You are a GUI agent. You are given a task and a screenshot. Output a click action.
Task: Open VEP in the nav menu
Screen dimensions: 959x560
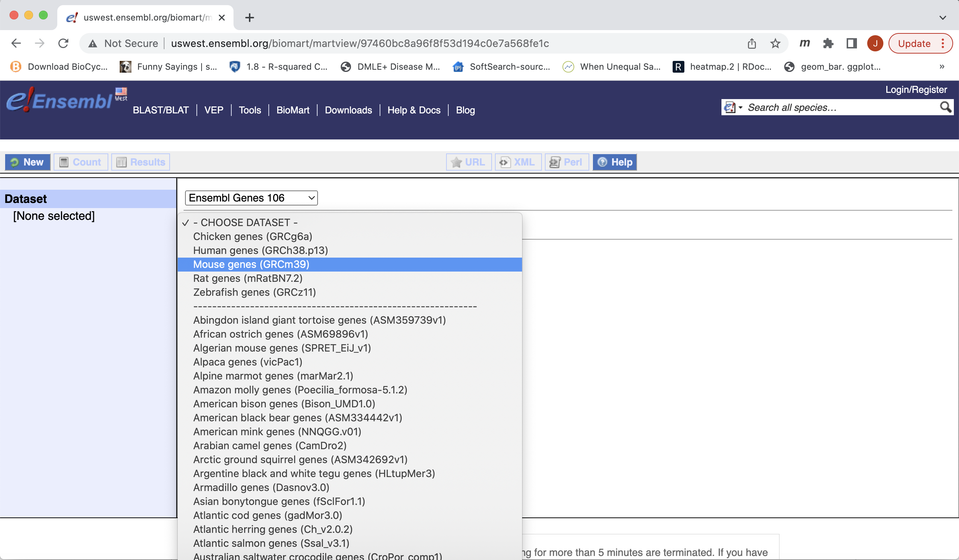[x=214, y=110]
